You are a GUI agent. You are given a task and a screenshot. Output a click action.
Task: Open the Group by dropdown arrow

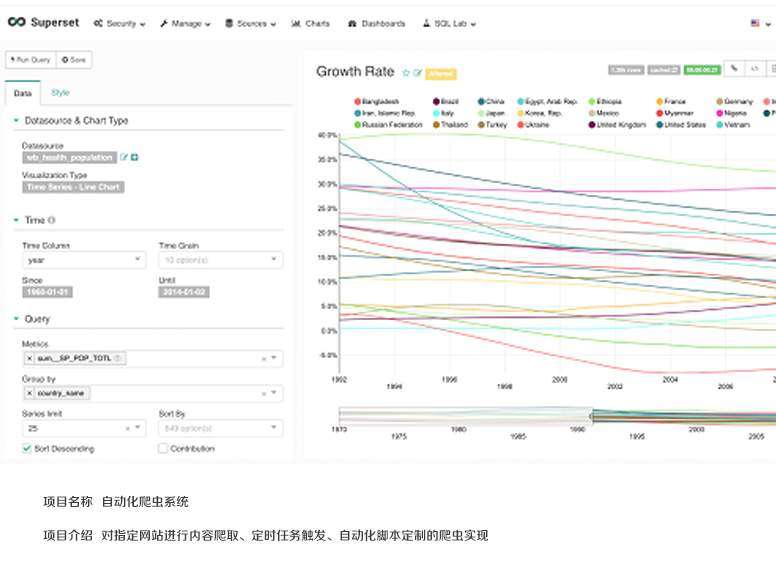274,393
